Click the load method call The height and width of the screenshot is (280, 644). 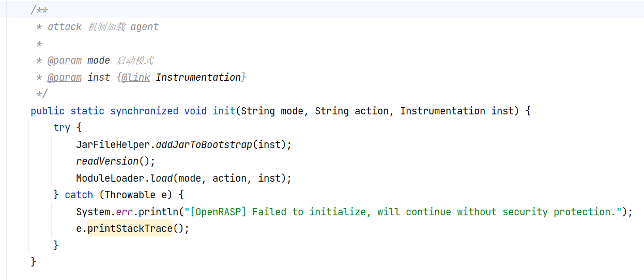(162, 178)
